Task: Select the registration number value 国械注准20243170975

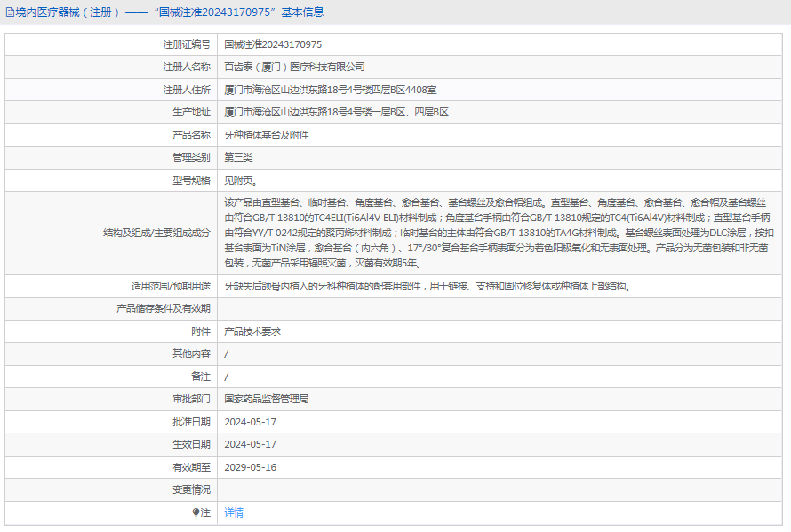Action: click(x=273, y=44)
